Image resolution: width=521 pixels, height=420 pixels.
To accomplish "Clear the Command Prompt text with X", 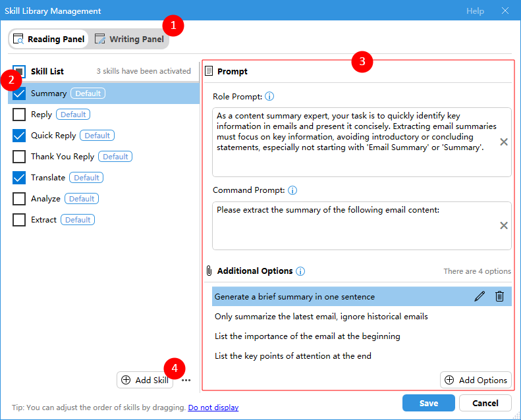I will [x=504, y=226].
